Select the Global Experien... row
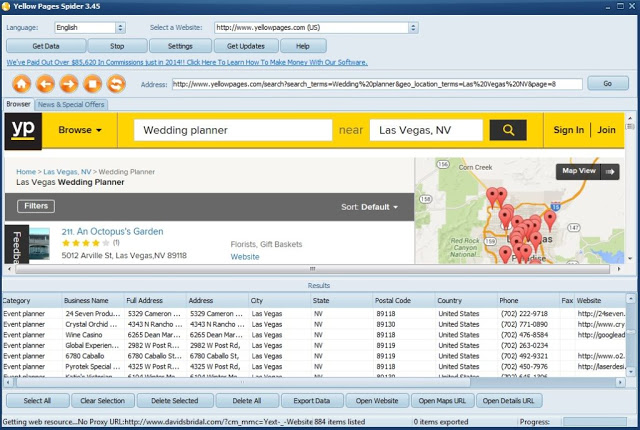 pos(313,346)
